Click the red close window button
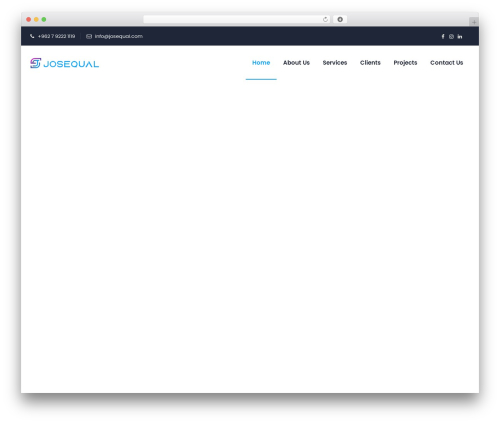Screen dimensions: 500x423 click(29, 19)
